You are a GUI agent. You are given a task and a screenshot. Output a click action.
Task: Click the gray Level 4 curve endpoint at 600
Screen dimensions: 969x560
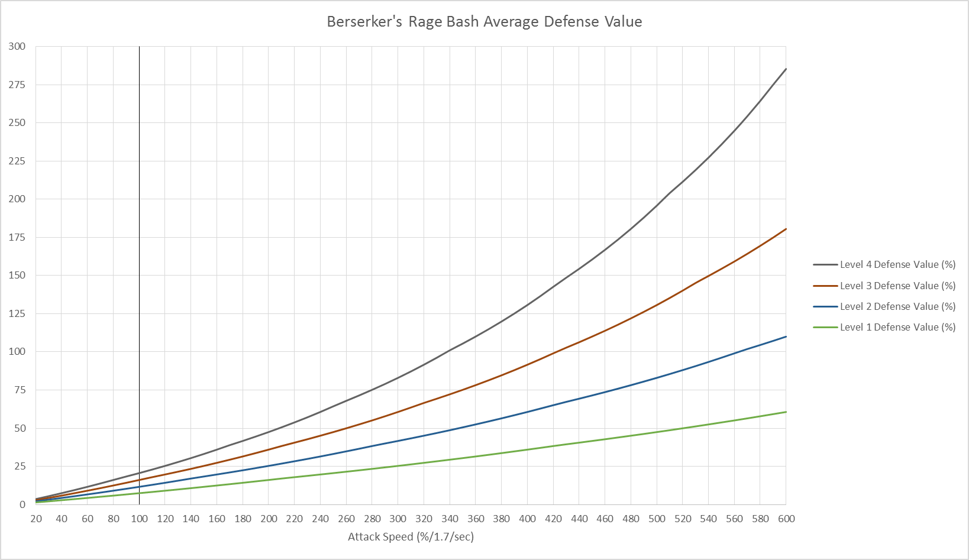tap(786, 69)
